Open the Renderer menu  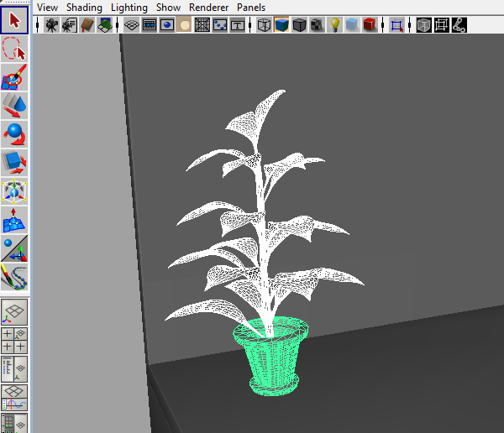tap(208, 7)
